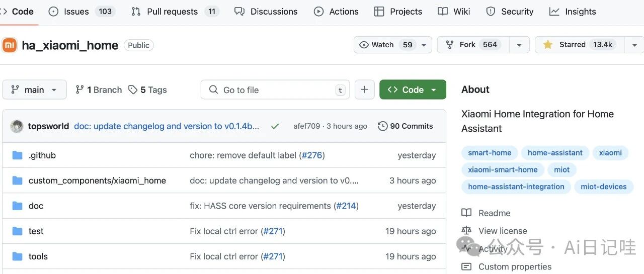Click the Public visibility badge

[x=138, y=45]
